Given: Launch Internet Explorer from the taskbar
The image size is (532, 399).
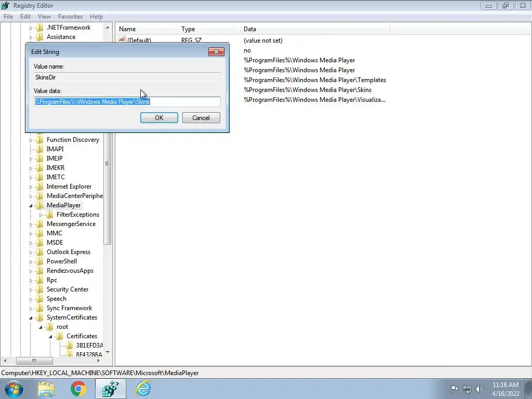Looking at the screenshot, I should click(143, 389).
